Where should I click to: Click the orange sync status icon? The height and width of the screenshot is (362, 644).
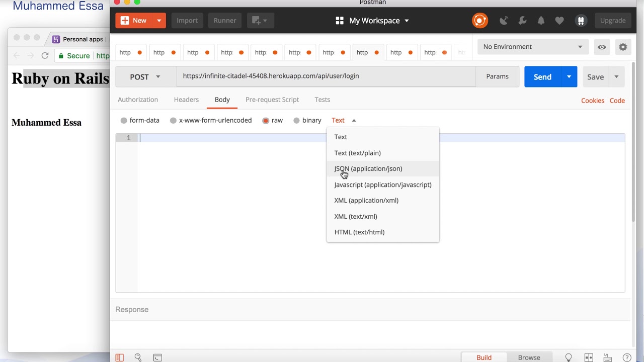[x=479, y=21]
